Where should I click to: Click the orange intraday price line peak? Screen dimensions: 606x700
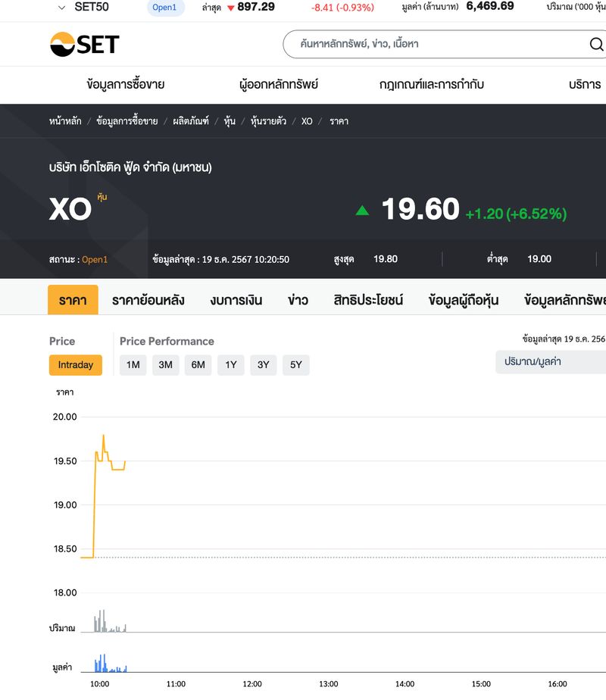tap(103, 436)
